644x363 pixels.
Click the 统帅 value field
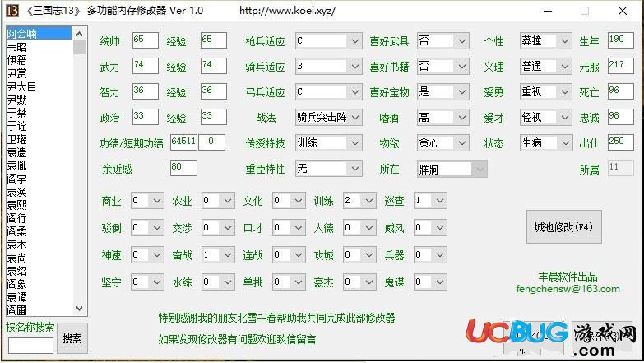(x=145, y=40)
